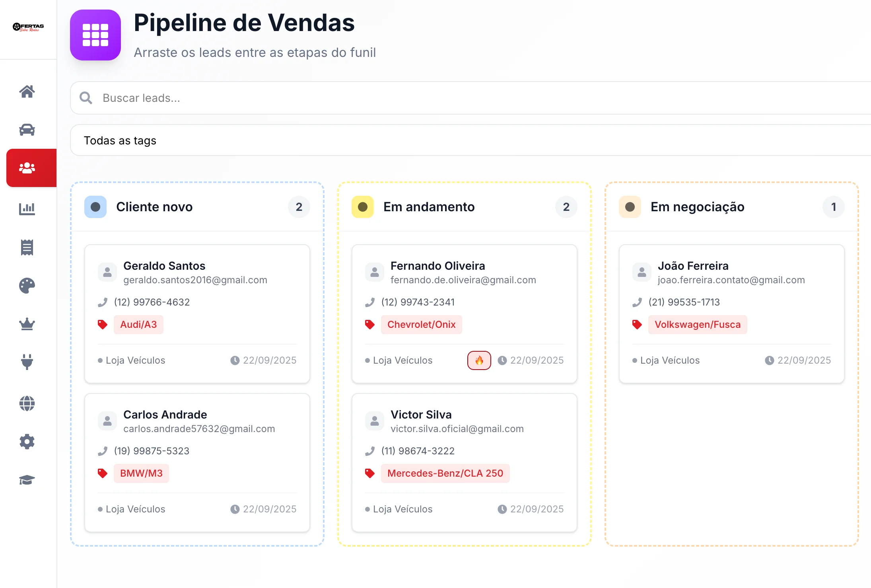871x588 pixels.
Task: Click email victor.silva.oficial@gmail.com
Action: (457, 429)
